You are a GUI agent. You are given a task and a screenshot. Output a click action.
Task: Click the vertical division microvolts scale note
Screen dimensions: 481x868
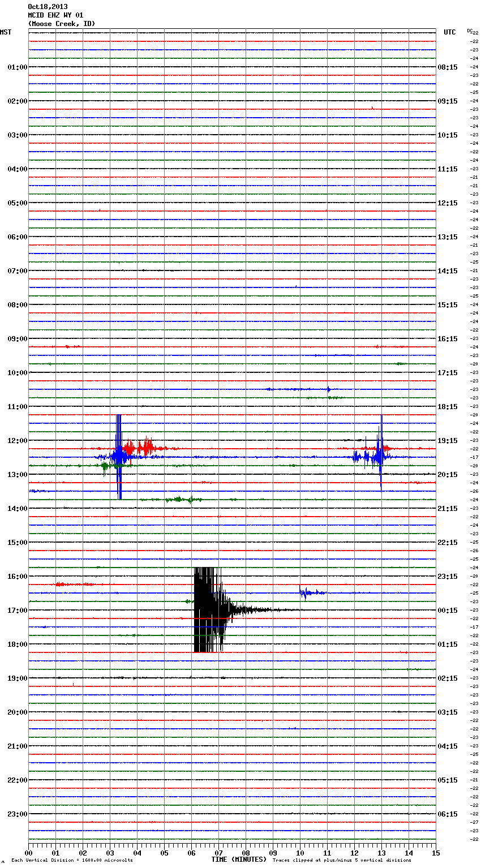click(x=72, y=860)
